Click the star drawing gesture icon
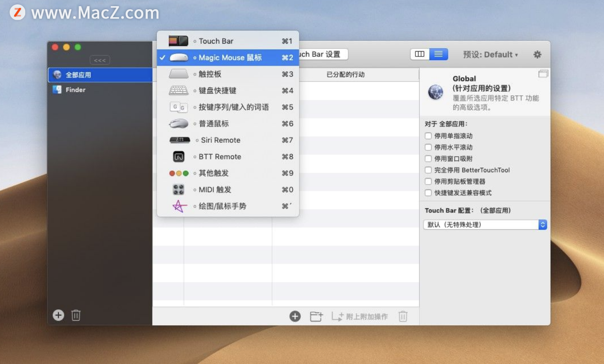Viewport: 604px width, 364px height. pos(179,206)
